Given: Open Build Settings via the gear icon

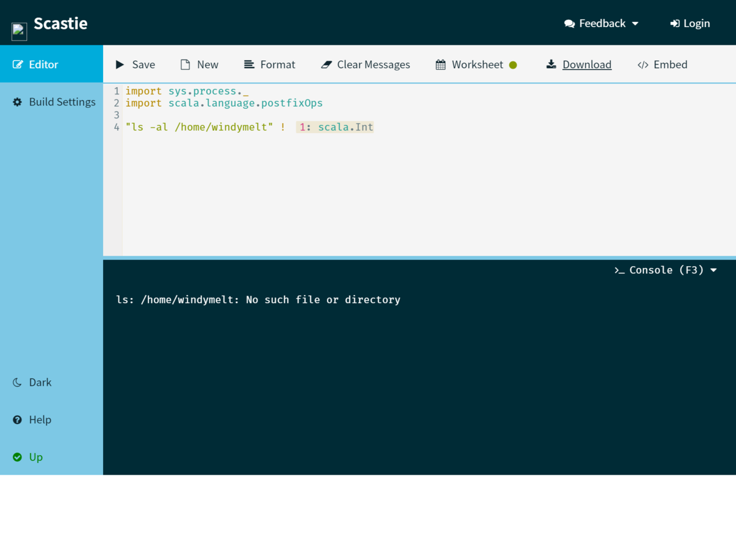Looking at the screenshot, I should pyautogui.click(x=17, y=102).
